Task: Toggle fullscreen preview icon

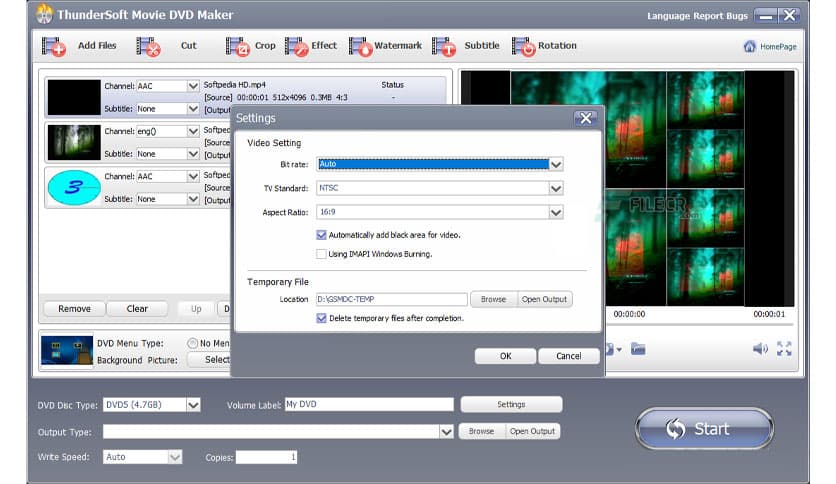Action: (784, 349)
